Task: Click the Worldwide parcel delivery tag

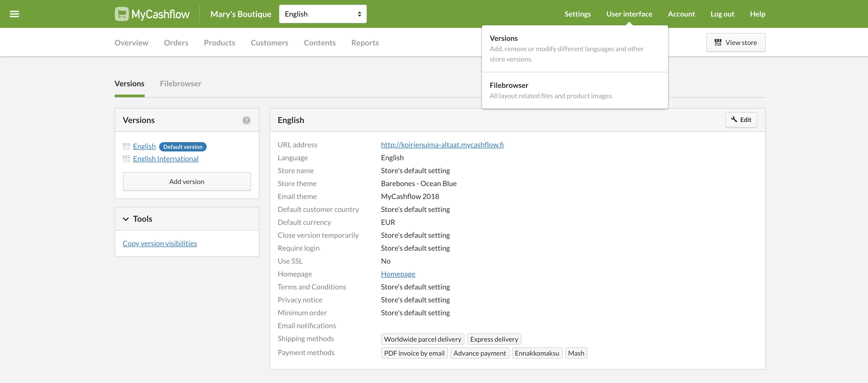Action: [423, 339]
